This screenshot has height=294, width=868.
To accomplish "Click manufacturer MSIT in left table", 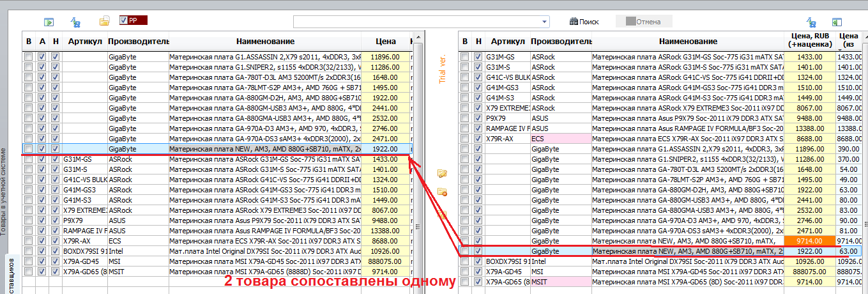I will [138, 272].
